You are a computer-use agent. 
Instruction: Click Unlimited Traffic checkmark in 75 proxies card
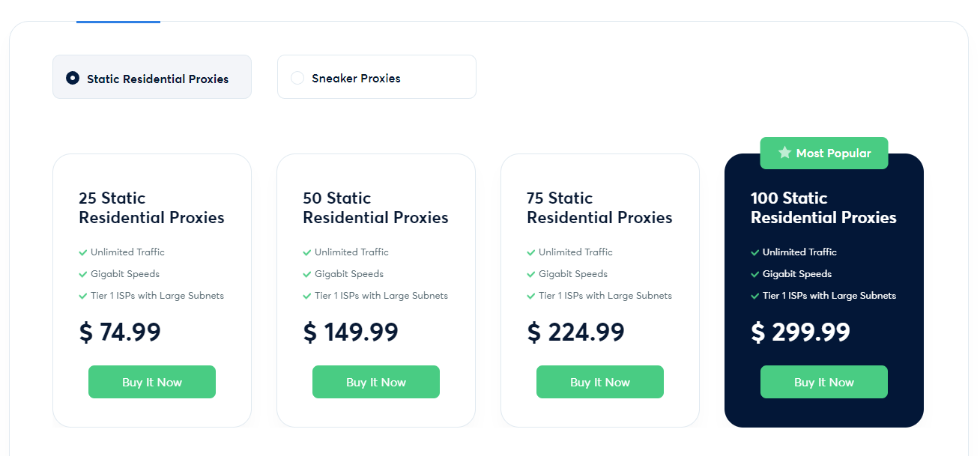[x=531, y=252]
